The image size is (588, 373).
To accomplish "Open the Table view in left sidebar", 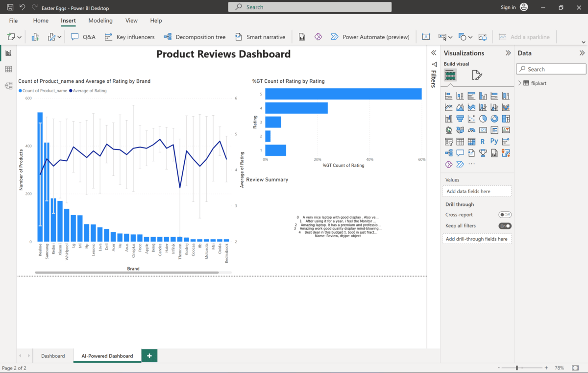I will tap(8, 69).
